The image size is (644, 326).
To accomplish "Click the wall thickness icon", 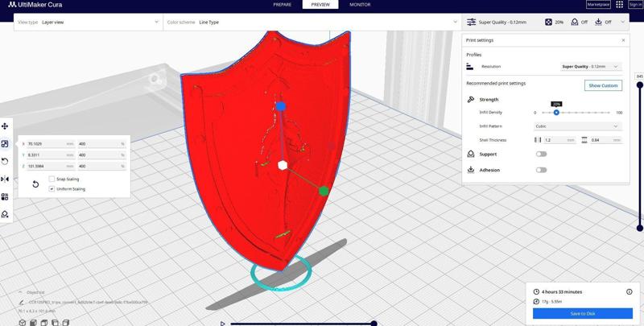I will pos(538,140).
